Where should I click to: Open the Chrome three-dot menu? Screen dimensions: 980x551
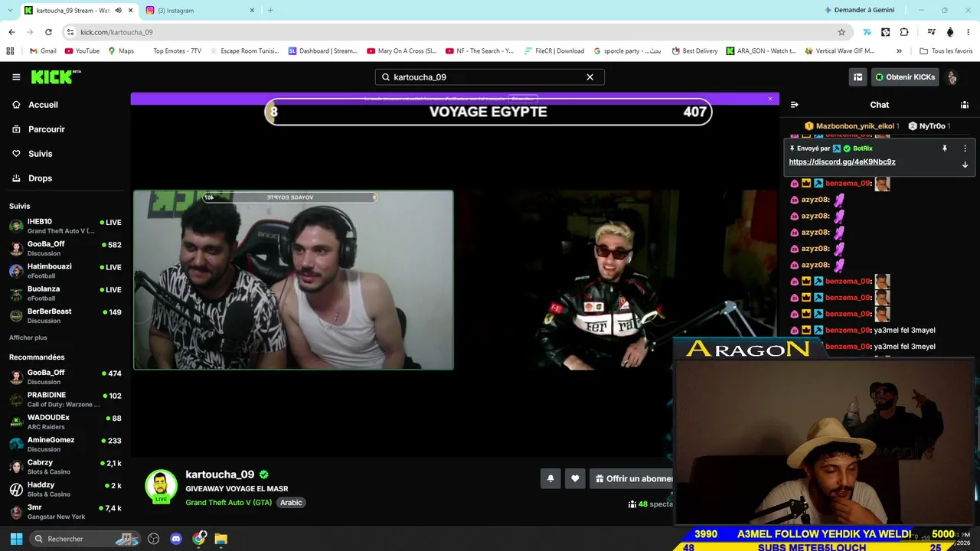click(x=969, y=32)
